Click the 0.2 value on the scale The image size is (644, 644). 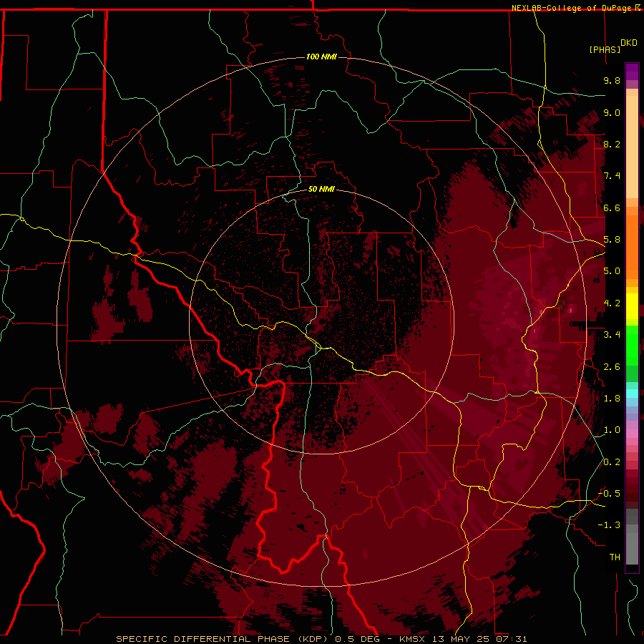point(612,462)
